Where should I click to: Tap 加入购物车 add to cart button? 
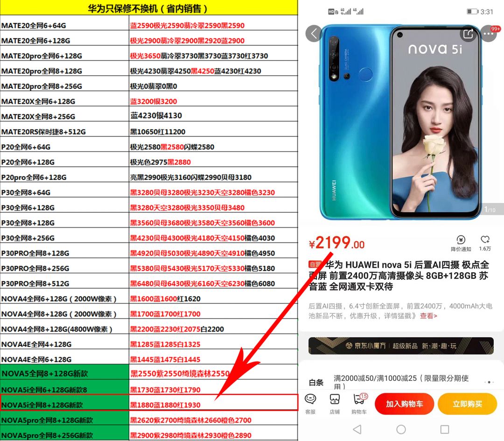(x=404, y=404)
